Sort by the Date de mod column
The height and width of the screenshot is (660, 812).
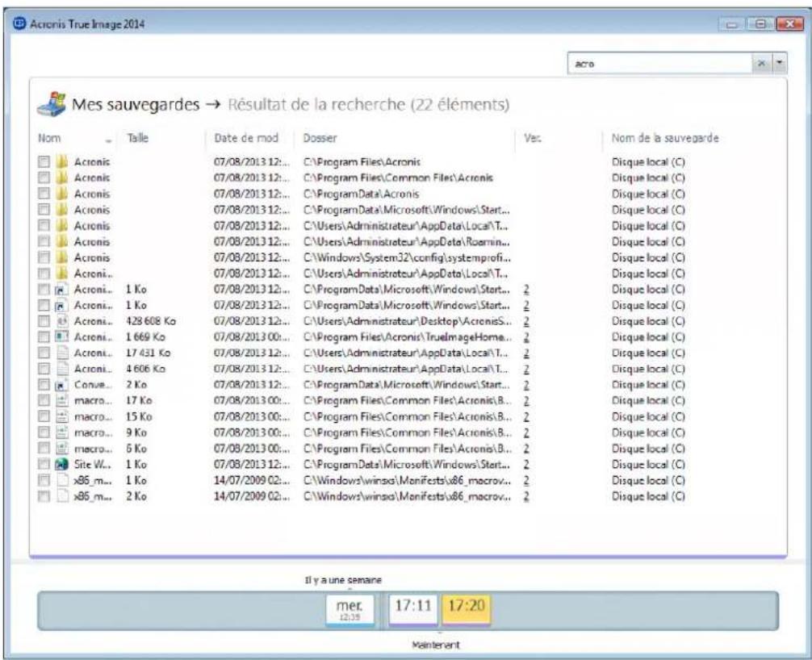point(246,138)
